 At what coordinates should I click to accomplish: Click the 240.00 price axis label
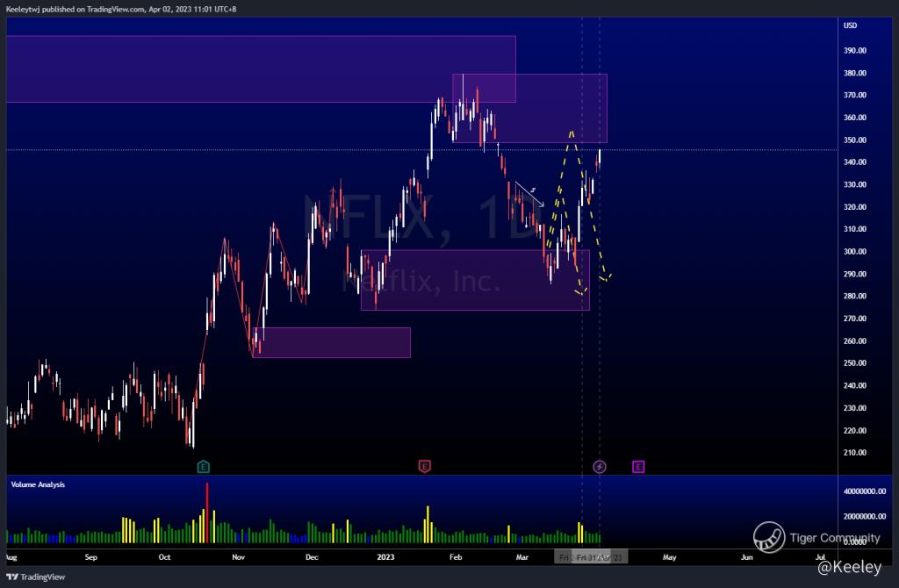(855, 385)
